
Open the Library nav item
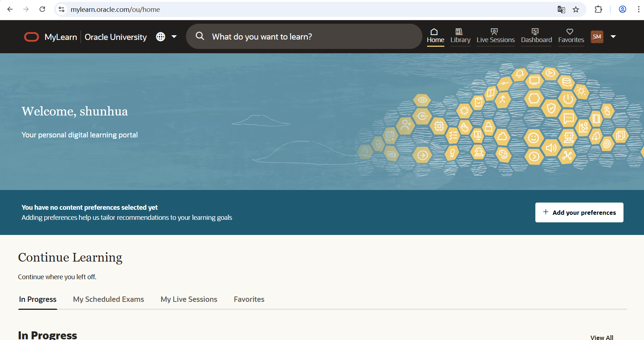460,36
